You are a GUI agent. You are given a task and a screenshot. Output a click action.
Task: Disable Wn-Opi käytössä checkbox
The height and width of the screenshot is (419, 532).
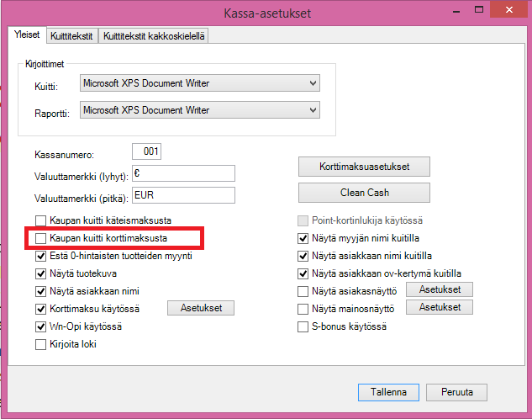(x=40, y=326)
